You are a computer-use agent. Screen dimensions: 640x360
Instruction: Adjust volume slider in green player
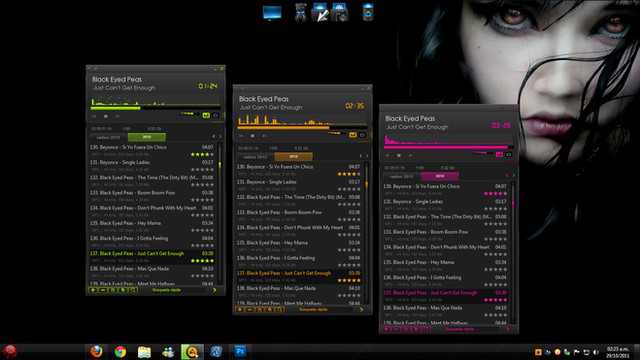coord(189,113)
